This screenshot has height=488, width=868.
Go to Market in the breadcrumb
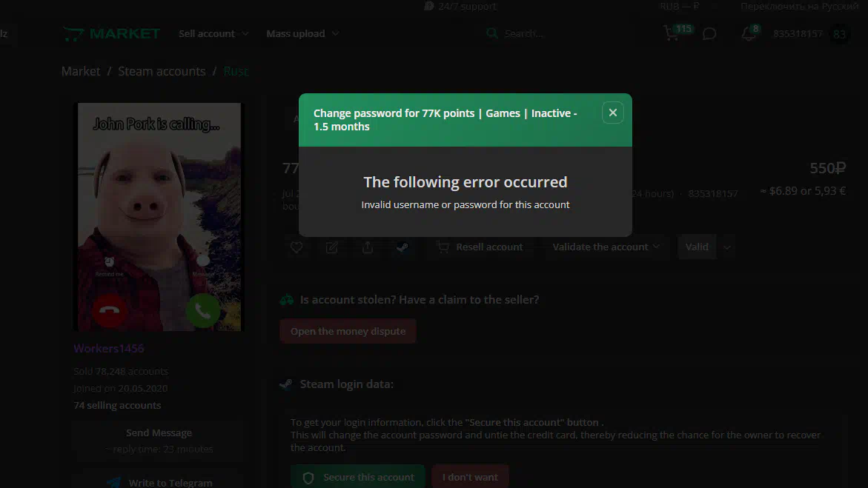pyautogui.click(x=81, y=71)
